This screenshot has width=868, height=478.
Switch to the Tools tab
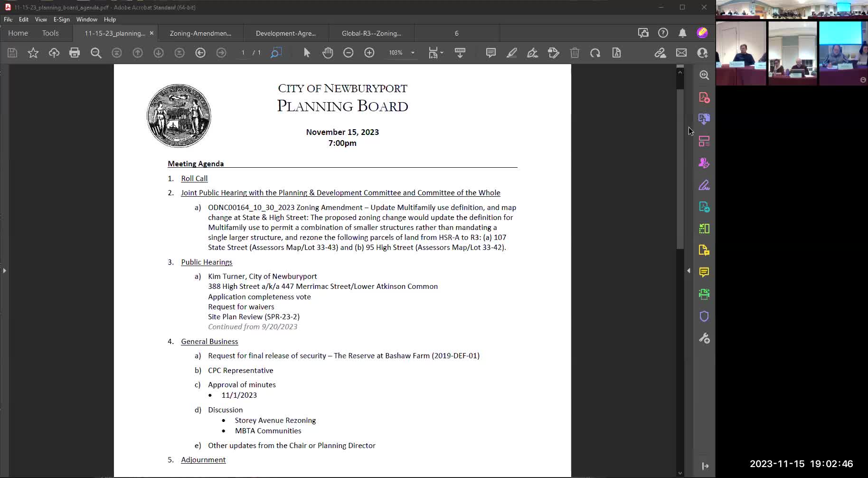(x=50, y=33)
